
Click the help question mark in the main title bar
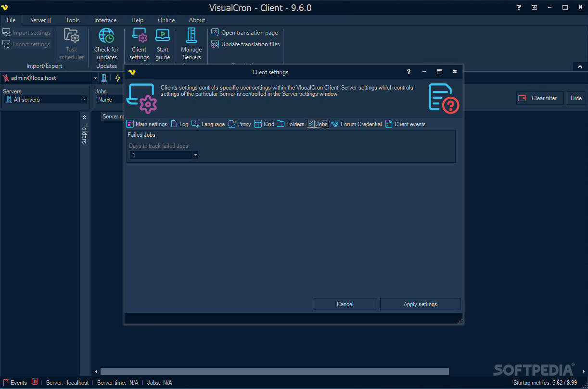pyautogui.click(x=519, y=7)
